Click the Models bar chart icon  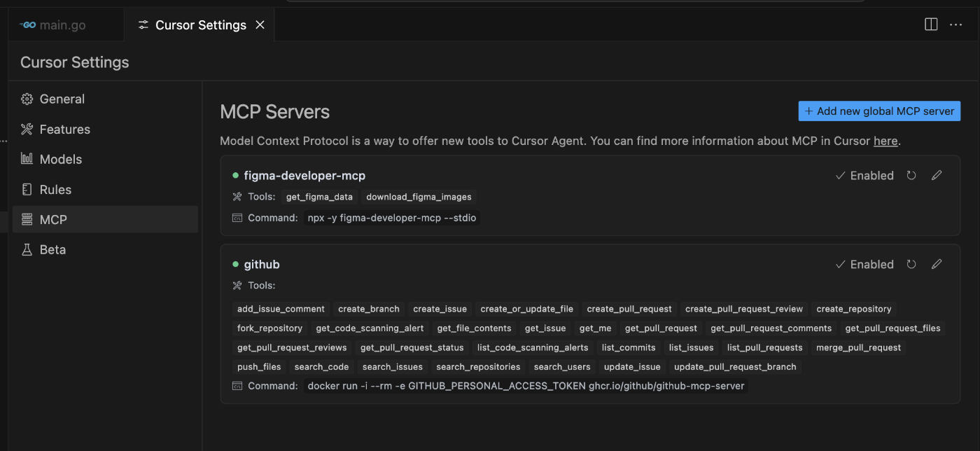point(27,160)
